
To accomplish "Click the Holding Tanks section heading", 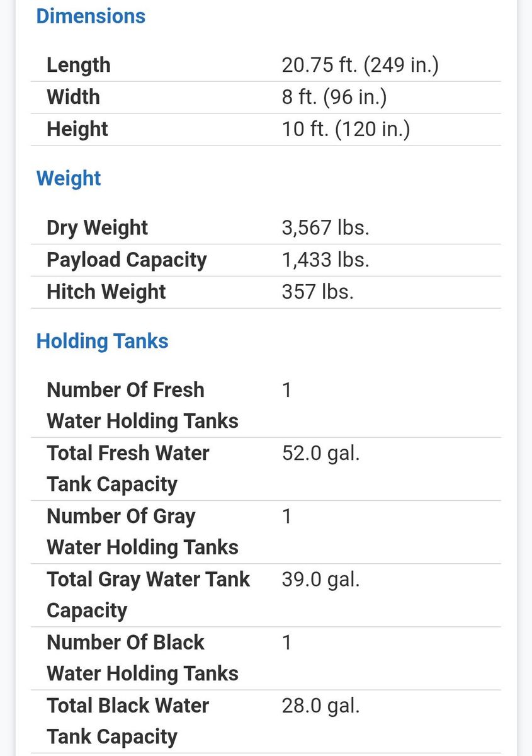I will 103,341.
